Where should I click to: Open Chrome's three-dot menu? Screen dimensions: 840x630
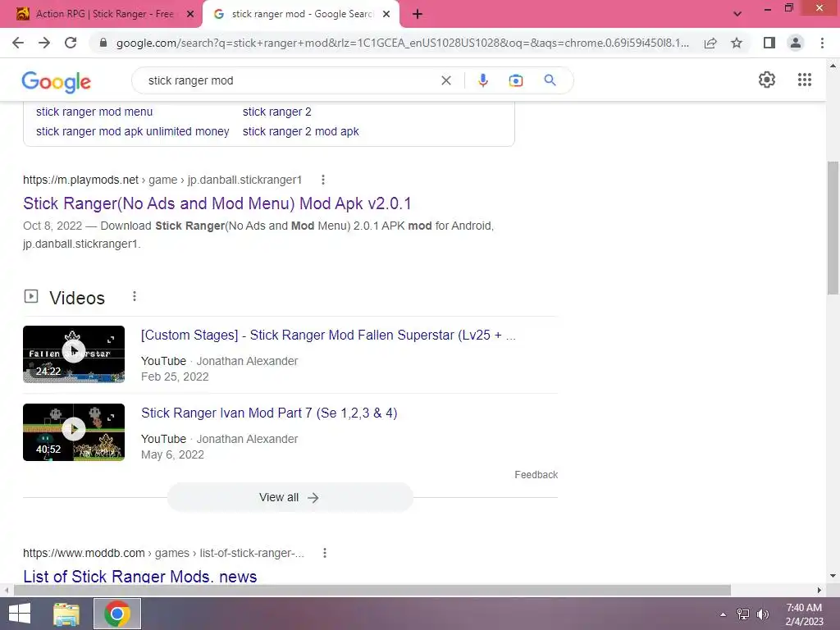[822, 43]
